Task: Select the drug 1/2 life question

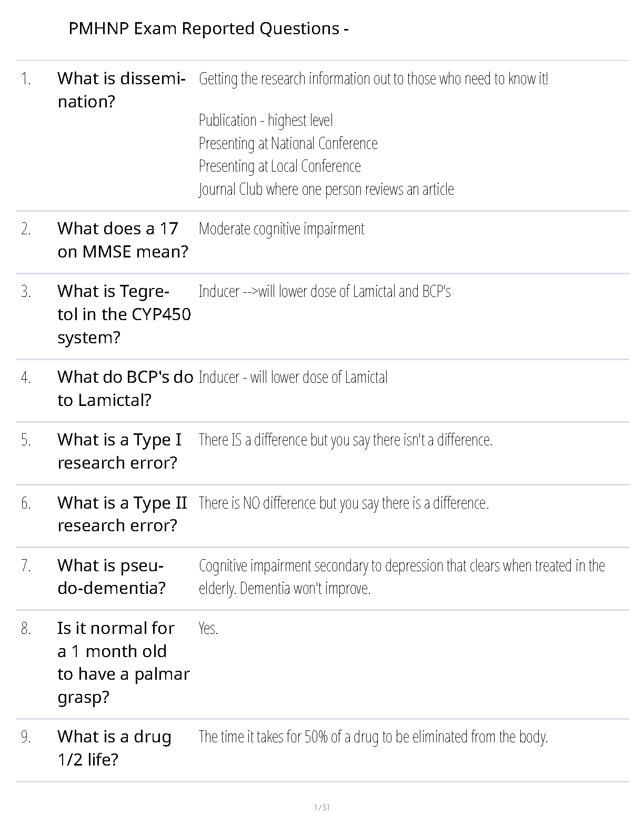Action: click(114, 748)
